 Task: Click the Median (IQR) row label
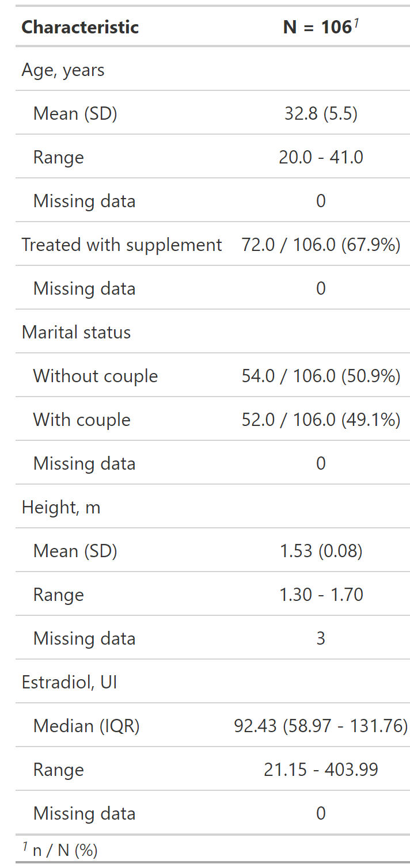tap(86, 726)
